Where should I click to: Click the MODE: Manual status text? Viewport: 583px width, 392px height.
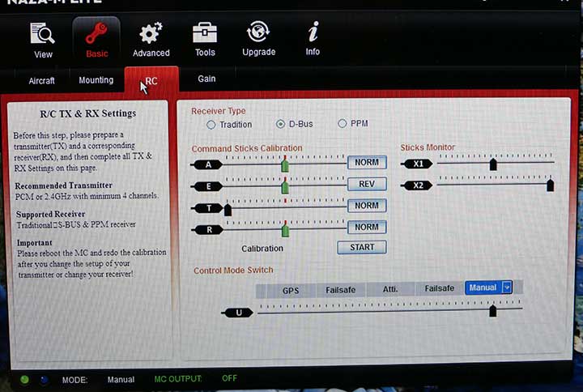click(x=99, y=380)
